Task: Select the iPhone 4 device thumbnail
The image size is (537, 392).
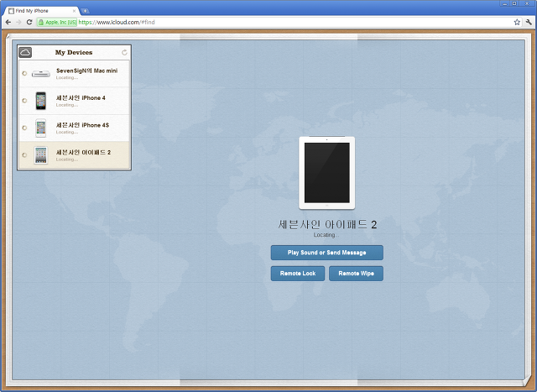Action: coord(41,101)
